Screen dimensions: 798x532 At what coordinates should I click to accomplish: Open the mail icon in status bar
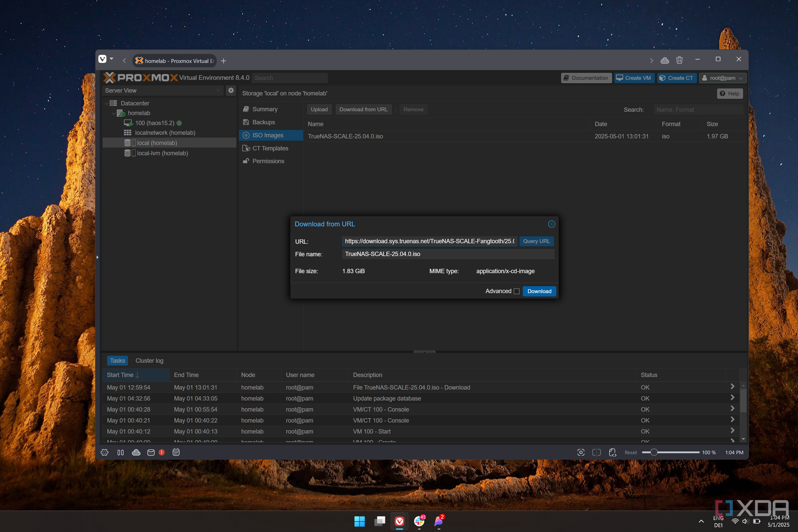(x=151, y=452)
